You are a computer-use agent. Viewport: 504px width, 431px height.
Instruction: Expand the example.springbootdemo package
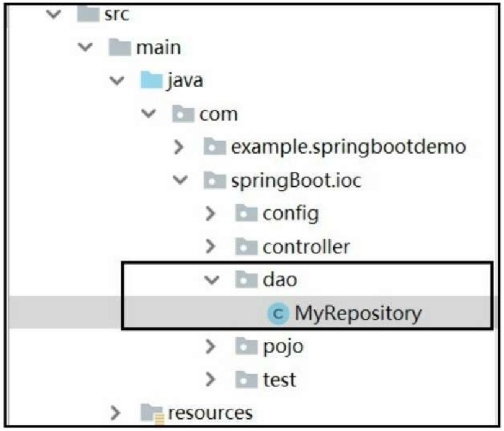pyautogui.click(x=178, y=147)
